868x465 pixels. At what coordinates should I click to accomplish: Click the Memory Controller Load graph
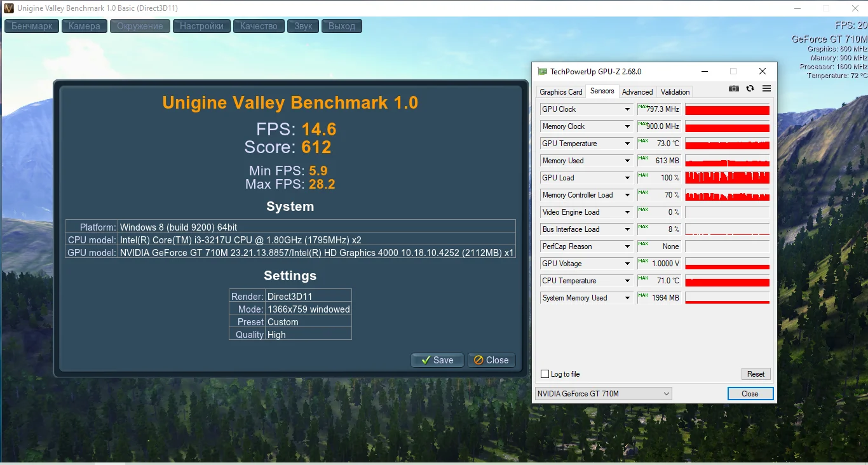(x=728, y=195)
